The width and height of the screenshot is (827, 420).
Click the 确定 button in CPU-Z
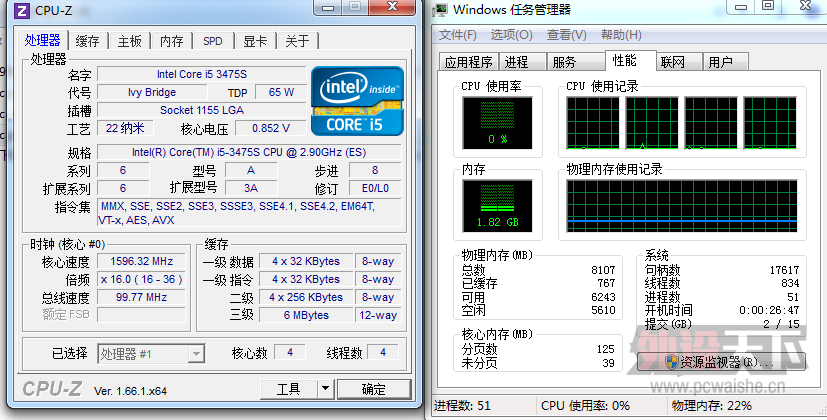374,389
